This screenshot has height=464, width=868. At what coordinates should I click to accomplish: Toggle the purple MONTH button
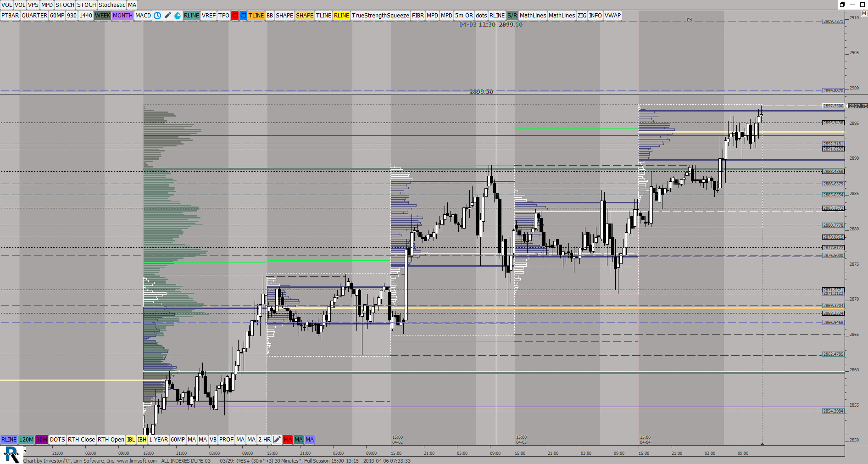tap(122, 16)
